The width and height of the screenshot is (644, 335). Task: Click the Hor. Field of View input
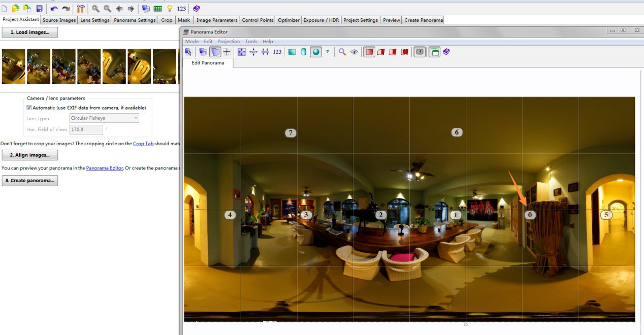86,129
